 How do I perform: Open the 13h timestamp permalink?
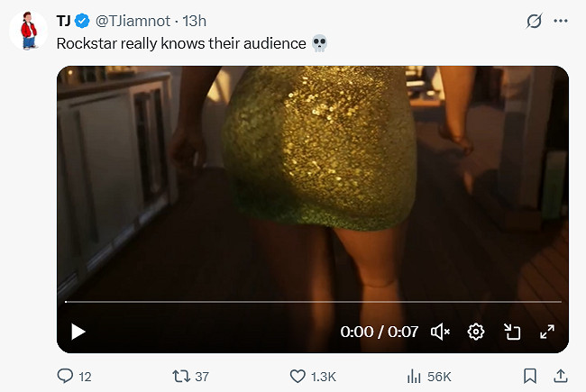[195, 20]
